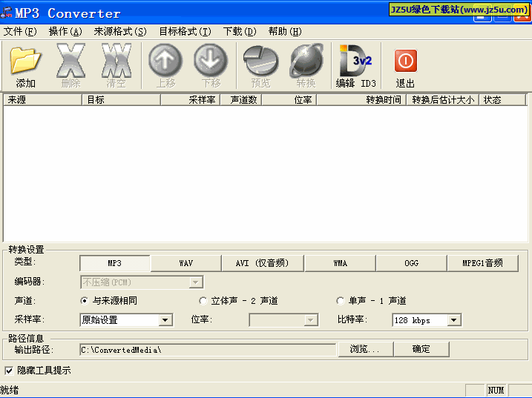Select the MPEG1音频 type button
Screen dimensions: 532x398
[x=483, y=263]
